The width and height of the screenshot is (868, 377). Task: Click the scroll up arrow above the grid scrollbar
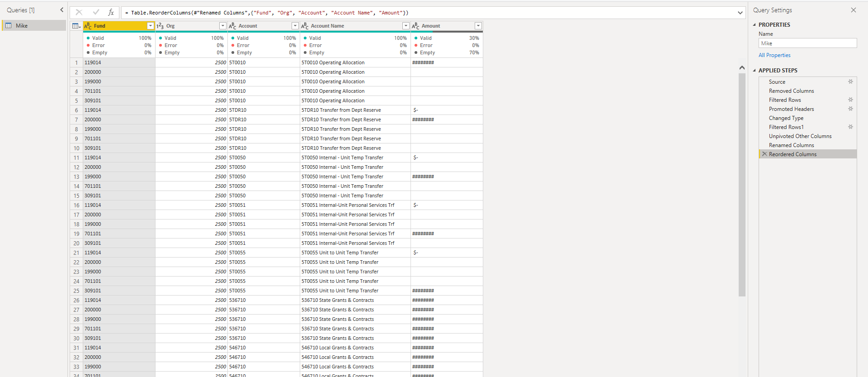(742, 67)
